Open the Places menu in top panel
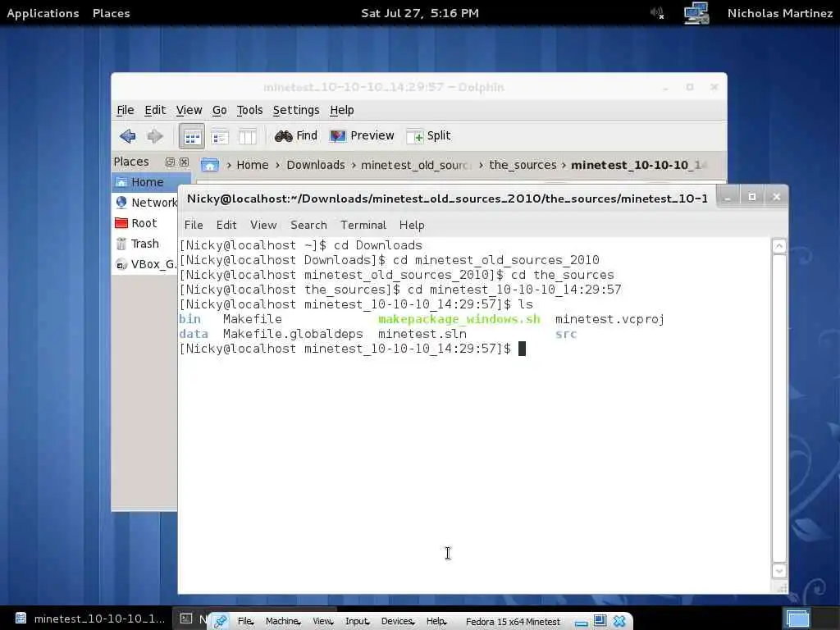Image resolution: width=840 pixels, height=630 pixels. coord(112,13)
